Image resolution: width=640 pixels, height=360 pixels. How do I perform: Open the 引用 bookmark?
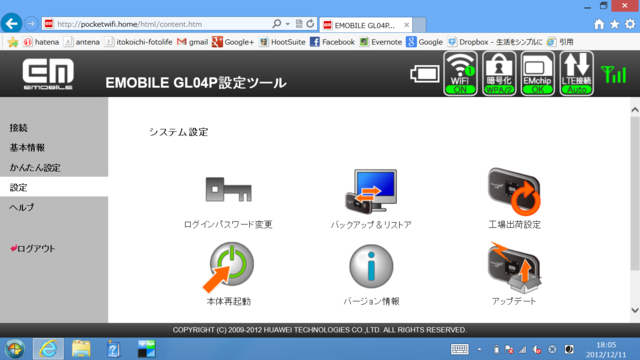560,42
